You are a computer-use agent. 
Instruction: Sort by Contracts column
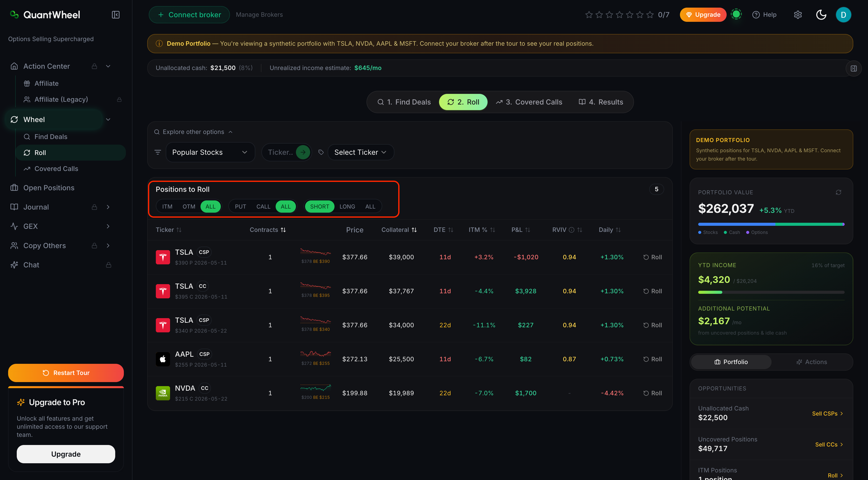[268, 230]
